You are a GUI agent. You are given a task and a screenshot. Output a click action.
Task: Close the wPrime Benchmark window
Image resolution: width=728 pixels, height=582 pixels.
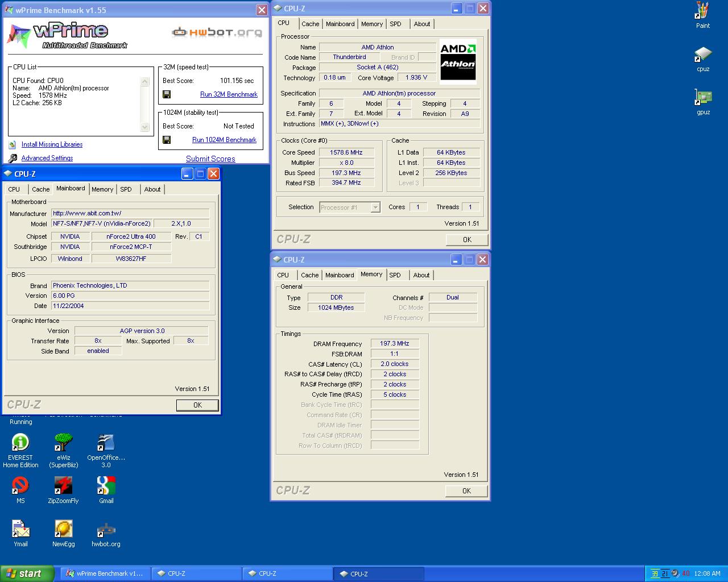262,10
